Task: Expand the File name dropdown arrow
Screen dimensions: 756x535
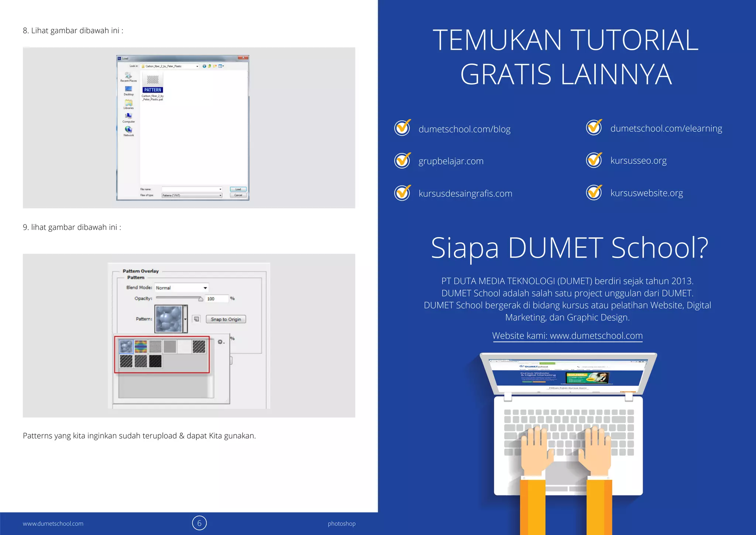Action: point(220,189)
